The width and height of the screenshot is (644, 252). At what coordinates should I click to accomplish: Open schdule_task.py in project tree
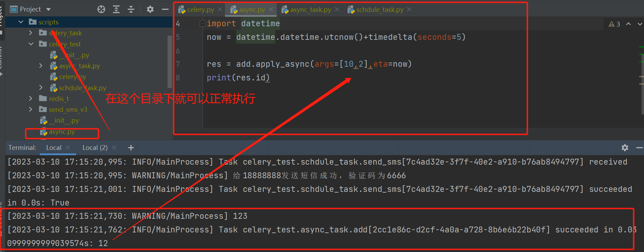[83, 88]
